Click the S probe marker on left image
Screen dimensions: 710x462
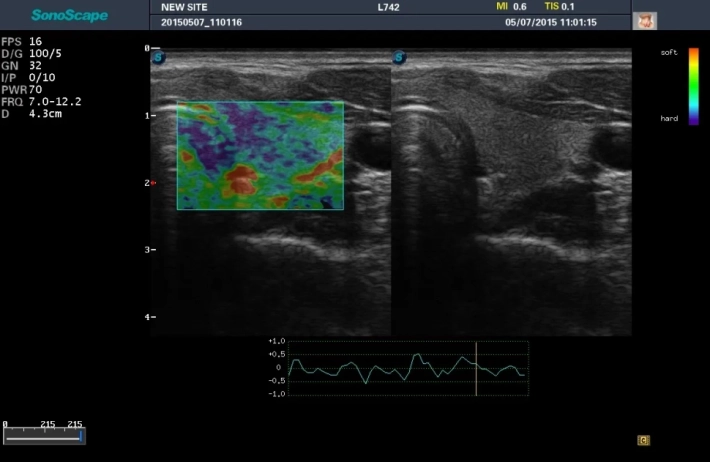pos(158,59)
